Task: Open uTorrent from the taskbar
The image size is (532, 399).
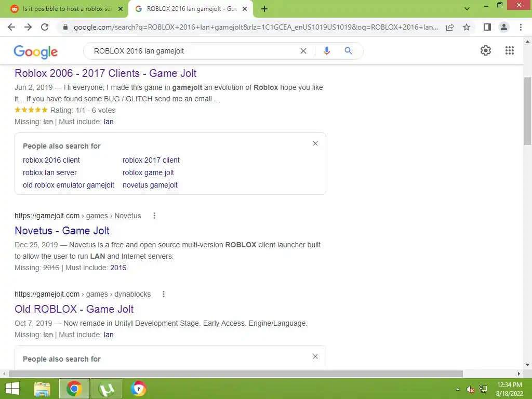Action: (107, 389)
